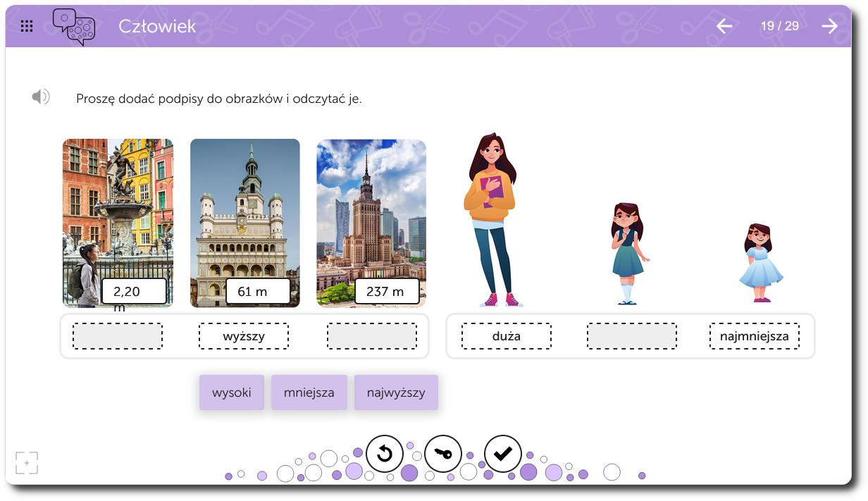Click the reset exercise button

[385, 454]
